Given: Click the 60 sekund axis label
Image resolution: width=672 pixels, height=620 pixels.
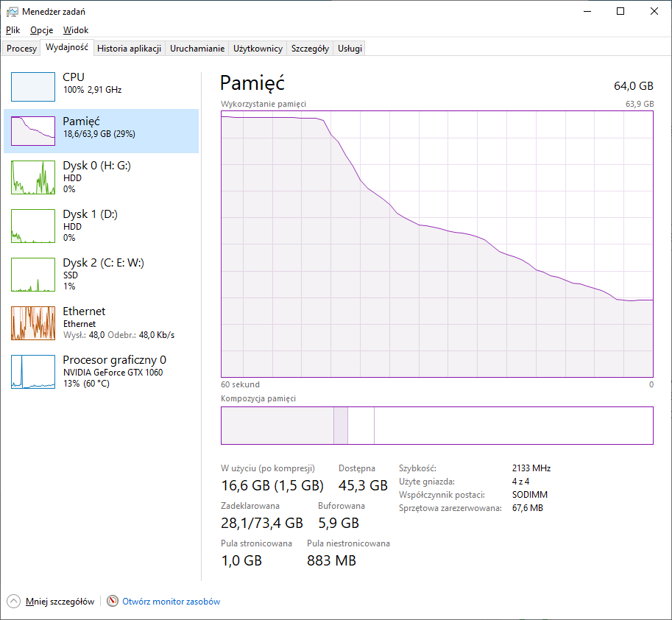Looking at the screenshot, I should click(240, 384).
